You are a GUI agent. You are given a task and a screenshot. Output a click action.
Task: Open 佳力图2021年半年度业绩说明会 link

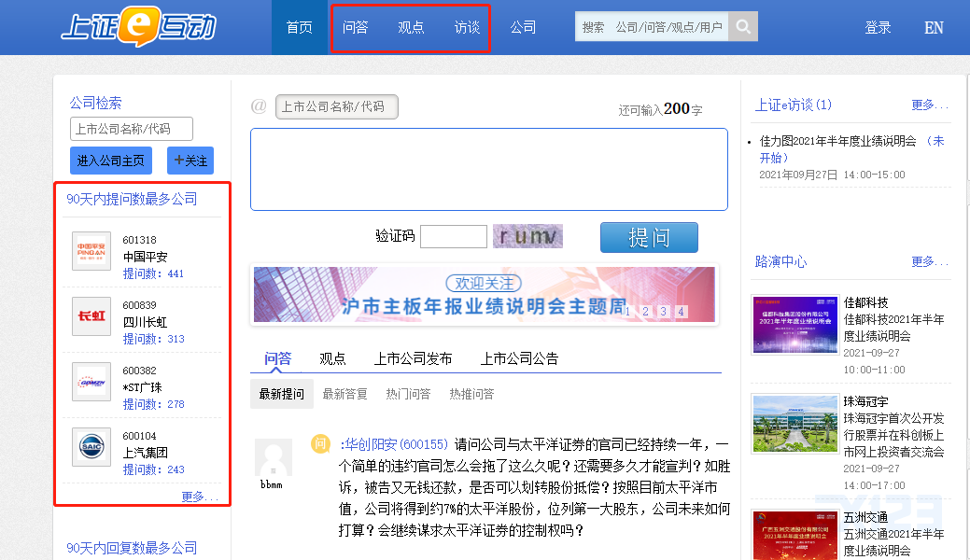838,141
